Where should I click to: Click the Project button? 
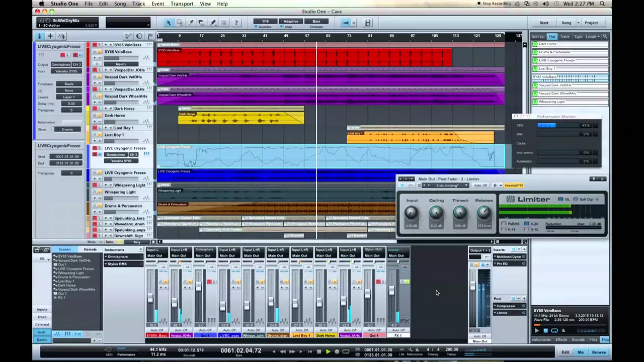(x=591, y=23)
